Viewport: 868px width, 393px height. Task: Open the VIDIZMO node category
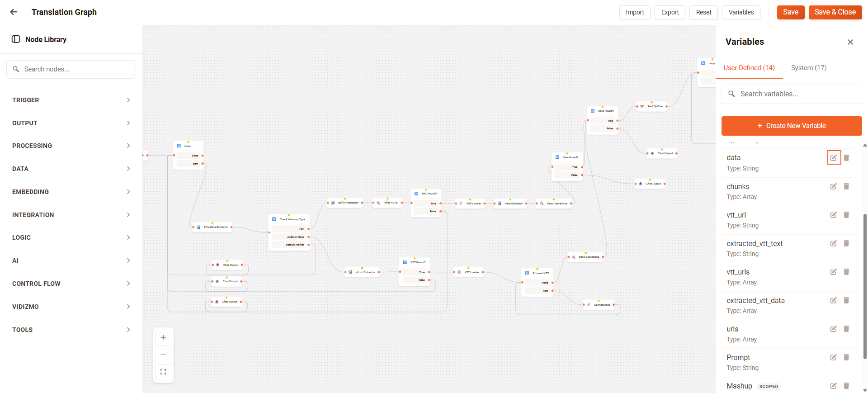click(x=71, y=307)
